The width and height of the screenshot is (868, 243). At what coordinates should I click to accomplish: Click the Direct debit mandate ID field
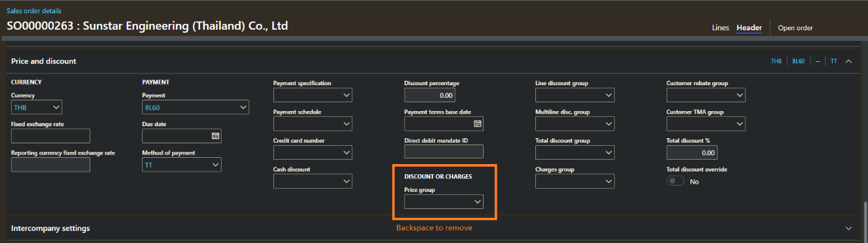[444, 151]
